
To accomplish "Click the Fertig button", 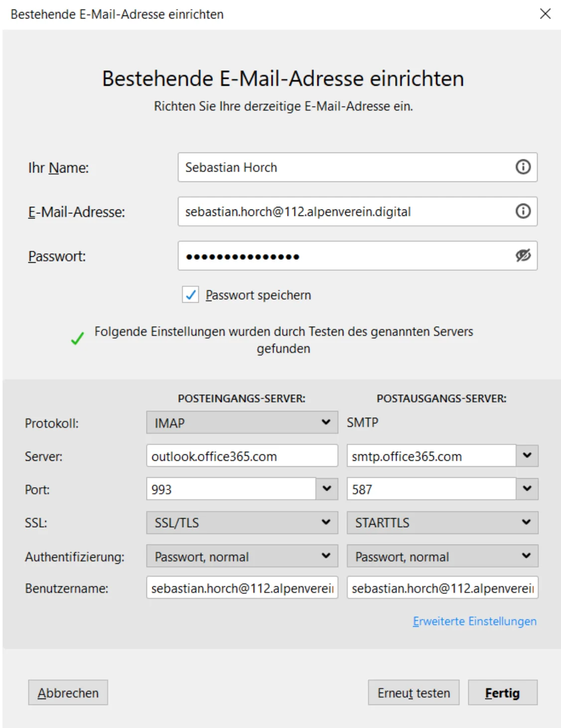I will [x=502, y=693].
